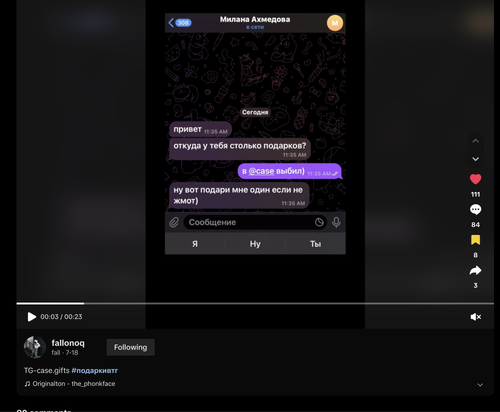Choose the keyboard suggestion Ты

[x=315, y=244]
